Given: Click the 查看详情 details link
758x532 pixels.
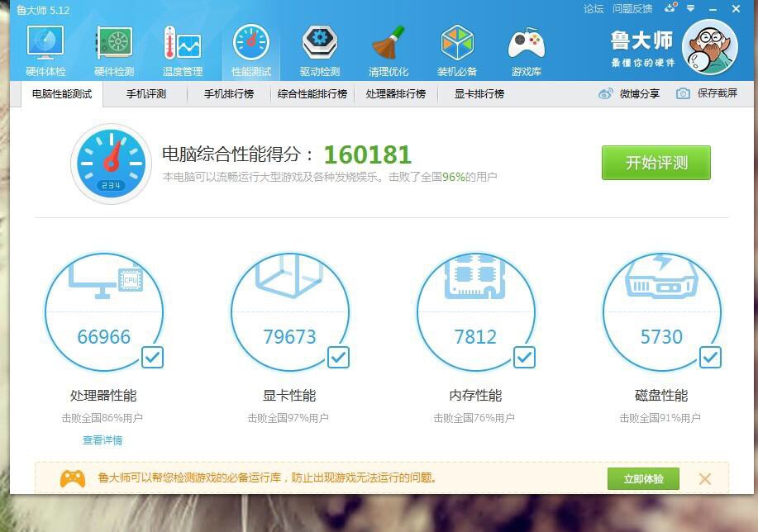Looking at the screenshot, I should click(x=102, y=440).
